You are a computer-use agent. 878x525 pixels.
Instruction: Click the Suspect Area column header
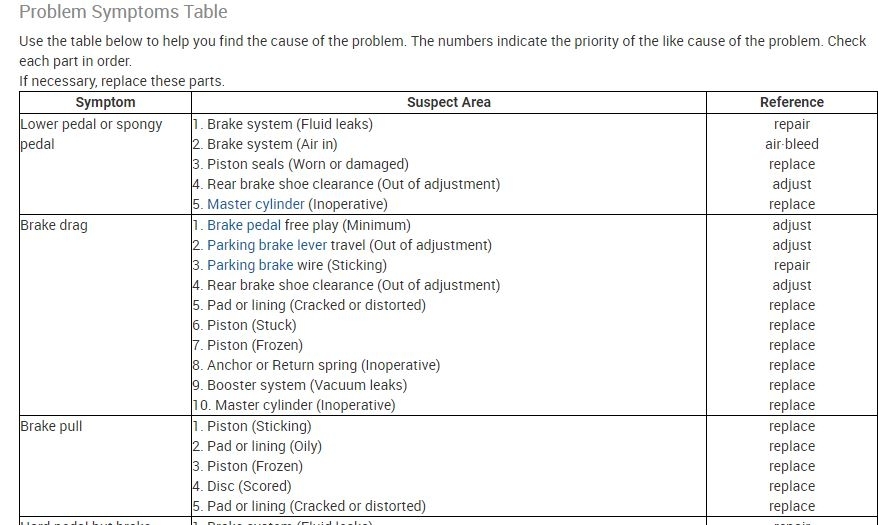point(448,102)
